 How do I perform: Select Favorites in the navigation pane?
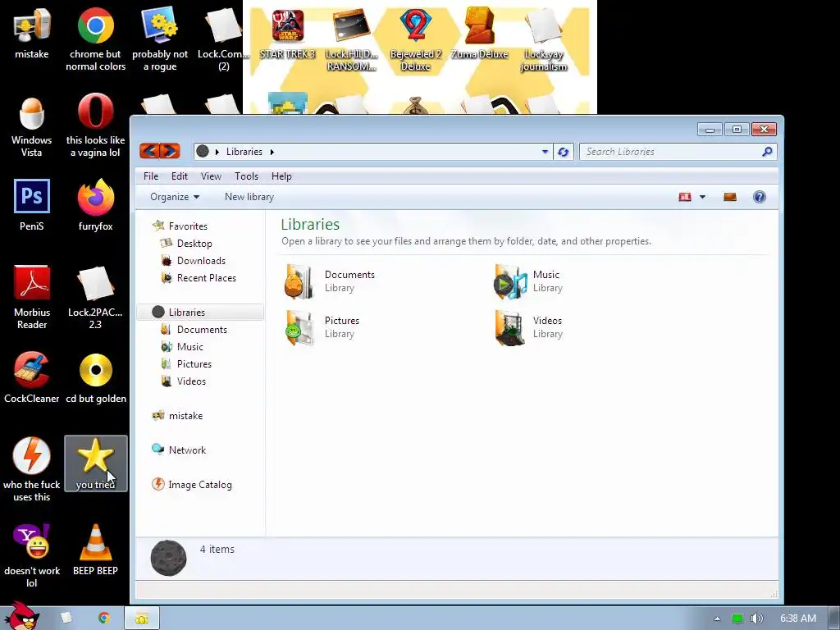(x=180, y=226)
